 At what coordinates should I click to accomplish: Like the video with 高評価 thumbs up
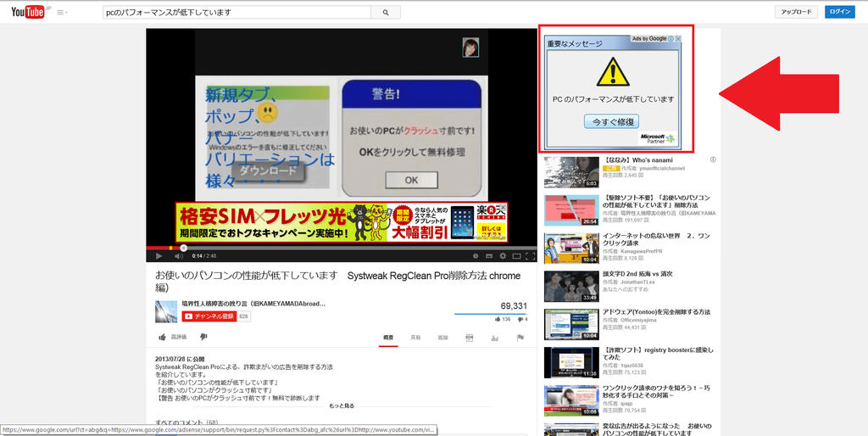point(173,337)
